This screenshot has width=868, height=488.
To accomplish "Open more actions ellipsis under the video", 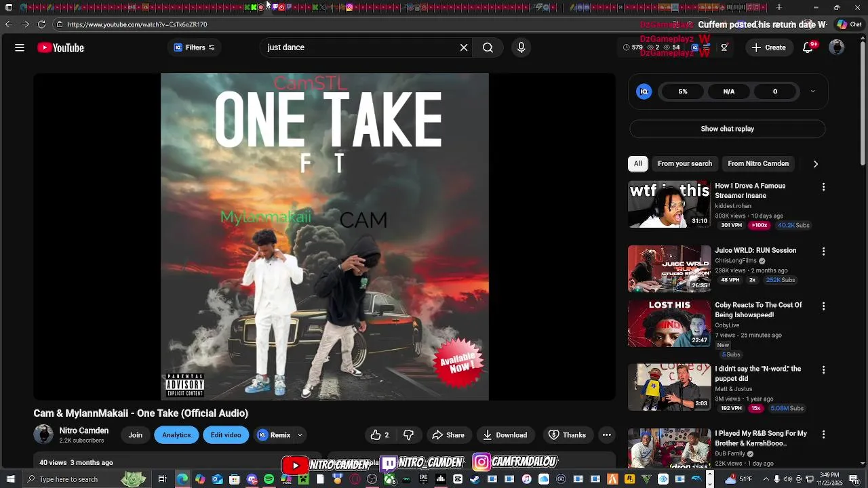I will (607, 435).
